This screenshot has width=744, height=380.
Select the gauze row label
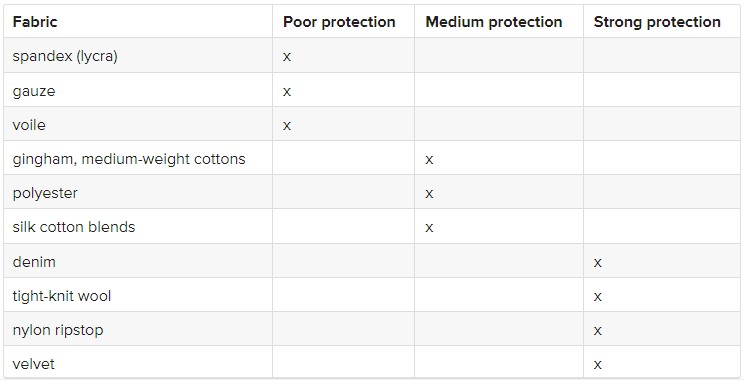coord(34,91)
